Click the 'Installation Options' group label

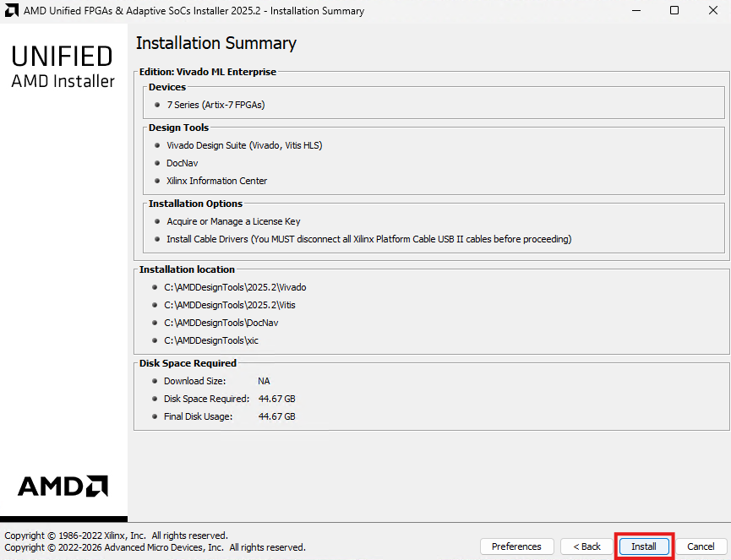click(x=195, y=204)
